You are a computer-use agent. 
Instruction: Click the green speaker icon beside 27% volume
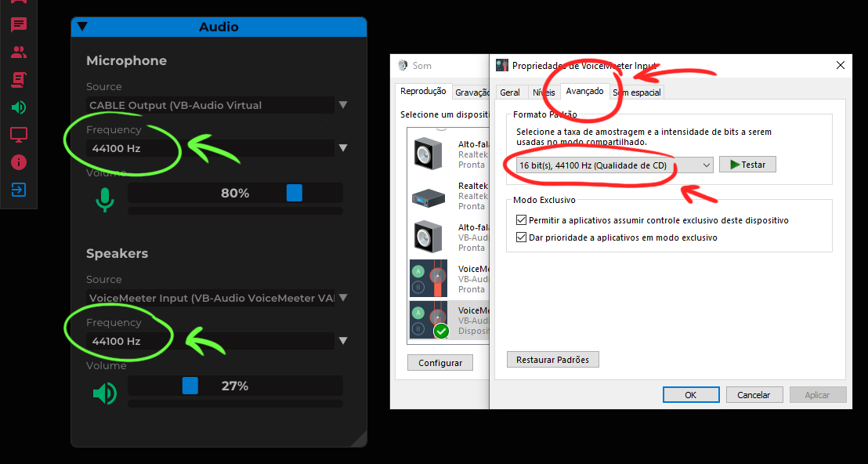[x=105, y=393]
